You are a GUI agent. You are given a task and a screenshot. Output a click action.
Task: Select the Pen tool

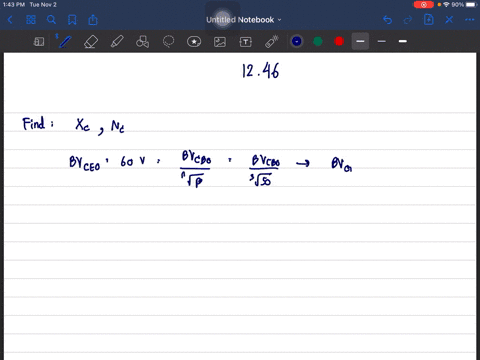click(x=65, y=42)
